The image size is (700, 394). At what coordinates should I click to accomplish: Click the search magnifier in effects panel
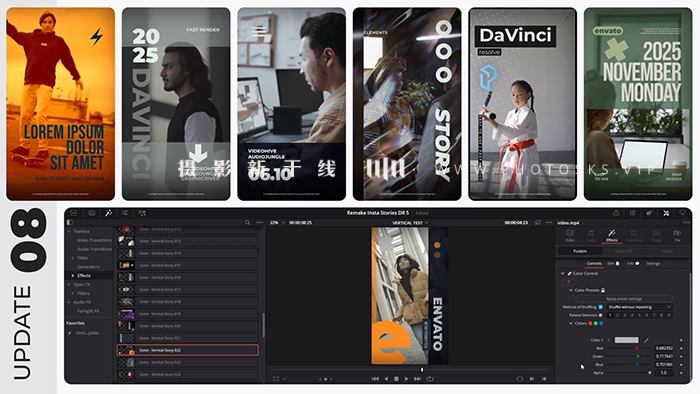click(248, 222)
